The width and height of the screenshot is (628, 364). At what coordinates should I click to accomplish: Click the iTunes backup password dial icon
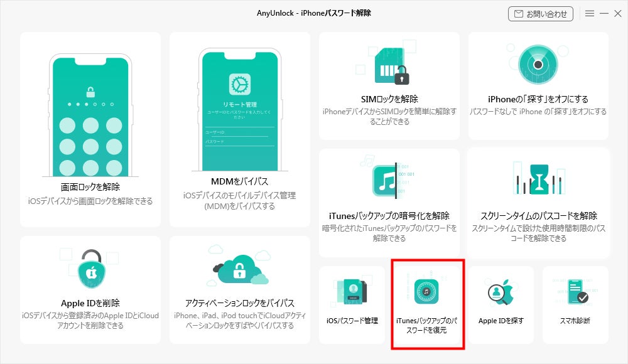(426, 292)
